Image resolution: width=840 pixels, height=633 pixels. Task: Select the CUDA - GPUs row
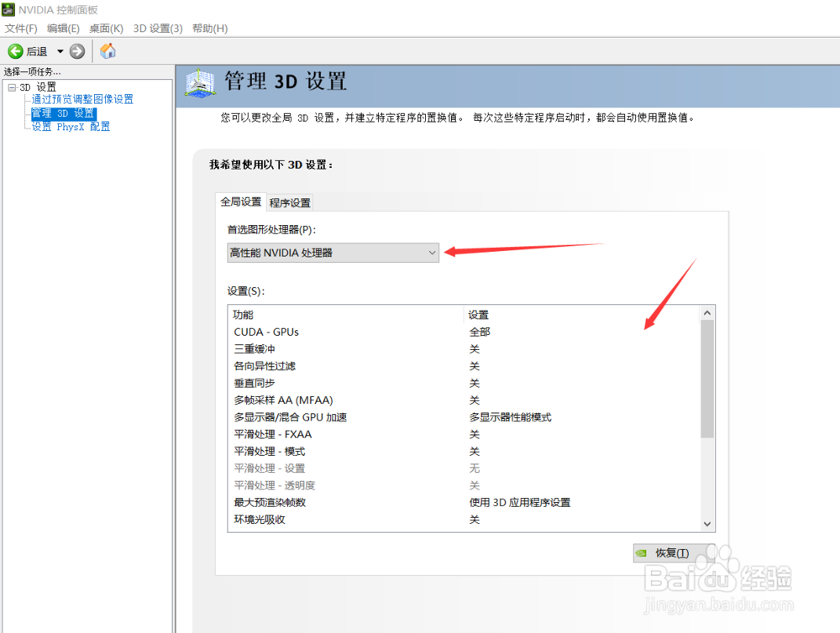coord(464,332)
